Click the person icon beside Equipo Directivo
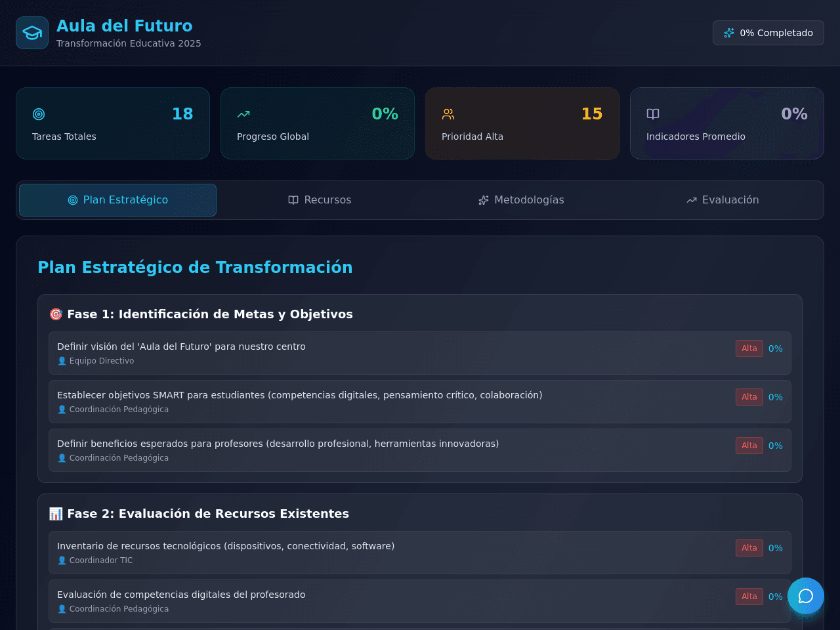Image resolution: width=840 pixels, height=630 pixels. pyautogui.click(x=62, y=361)
